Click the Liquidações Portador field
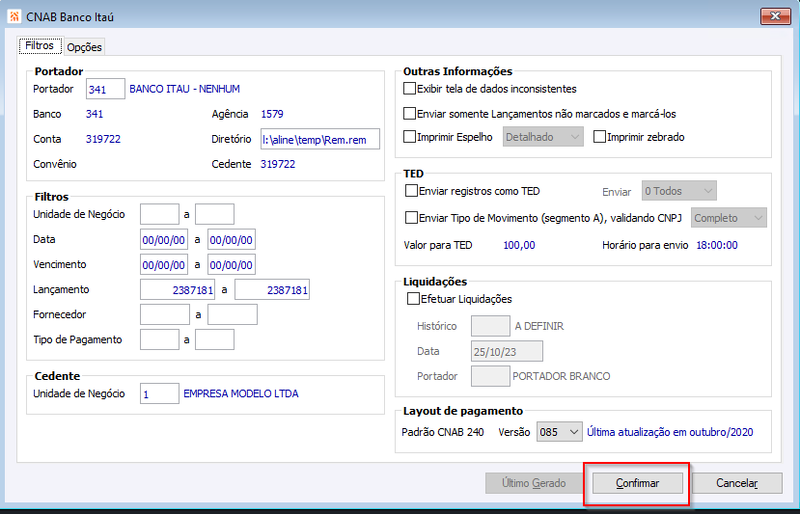800x514 pixels. pyautogui.click(x=490, y=376)
